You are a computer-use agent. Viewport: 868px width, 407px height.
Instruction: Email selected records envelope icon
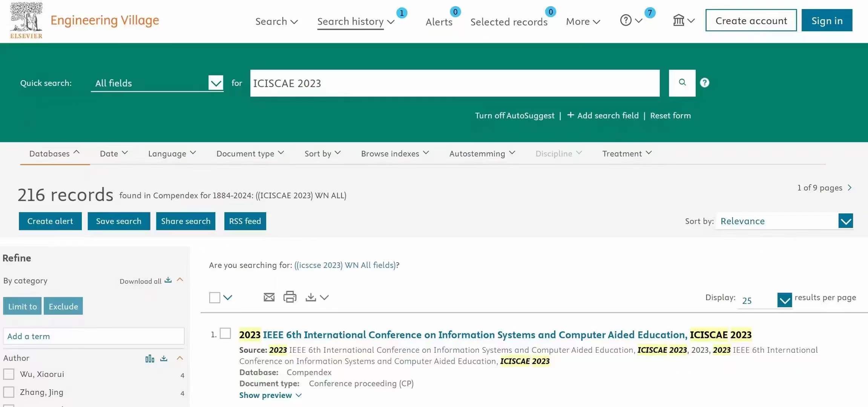pos(269,297)
